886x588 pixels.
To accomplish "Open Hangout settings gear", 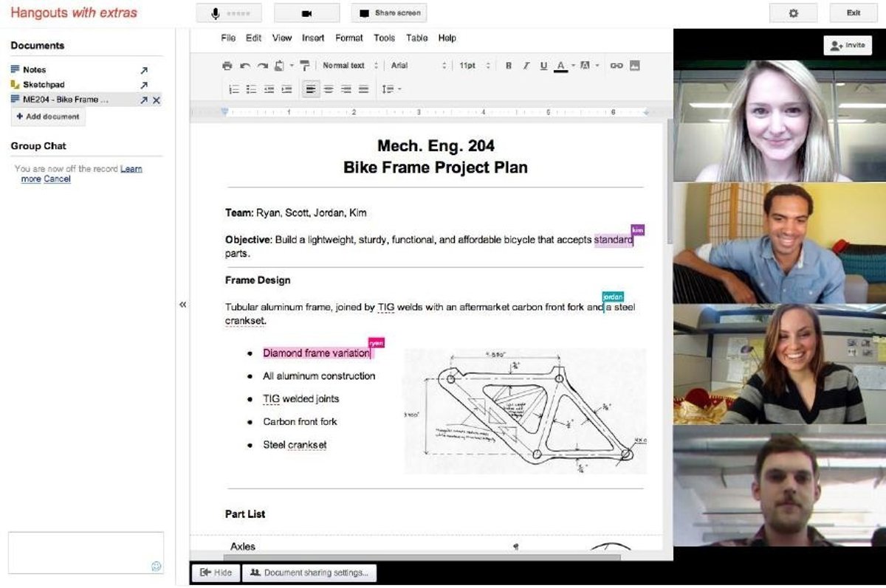I will click(793, 13).
